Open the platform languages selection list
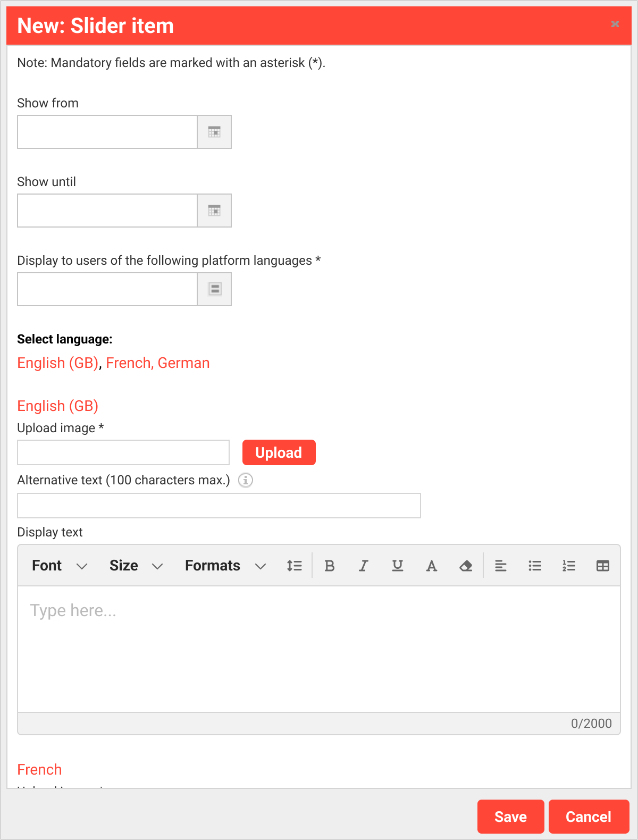Viewport: 638px width, 840px height. 214,289
